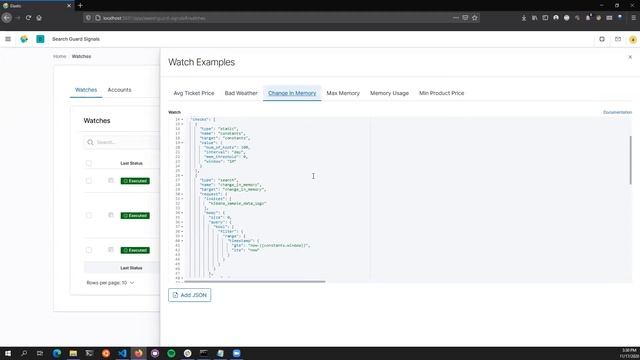Go back in the browser

7,18
